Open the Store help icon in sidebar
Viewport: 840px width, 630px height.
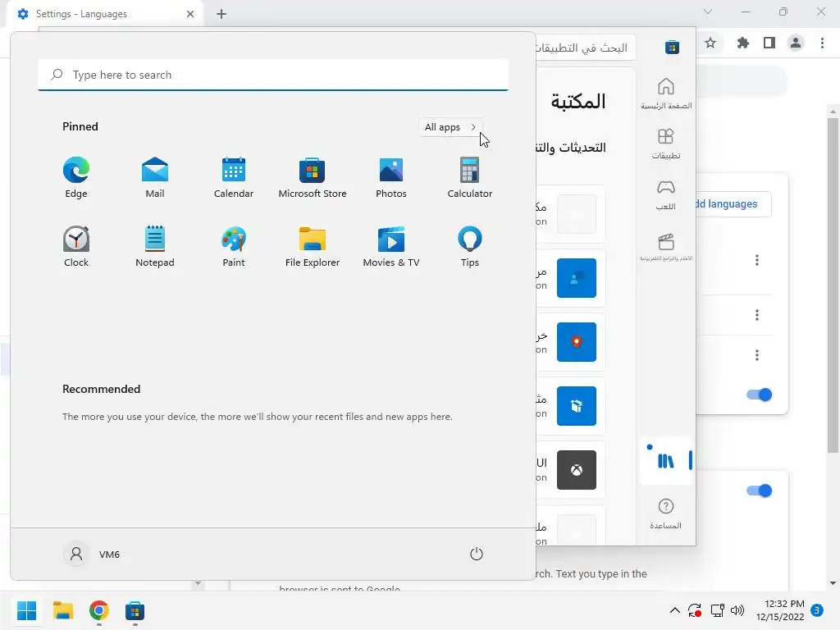[666, 514]
